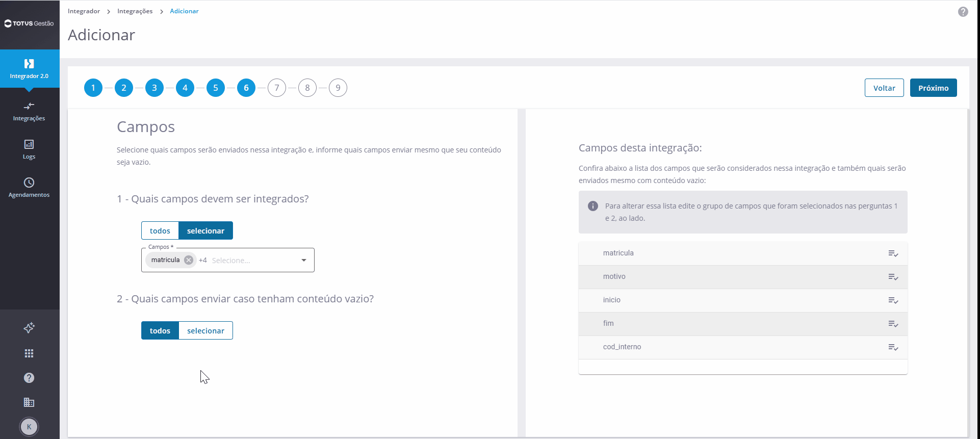This screenshot has width=980, height=439.
Task: Open the Integrações sidebar item
Action: click(x=29, y=112)
